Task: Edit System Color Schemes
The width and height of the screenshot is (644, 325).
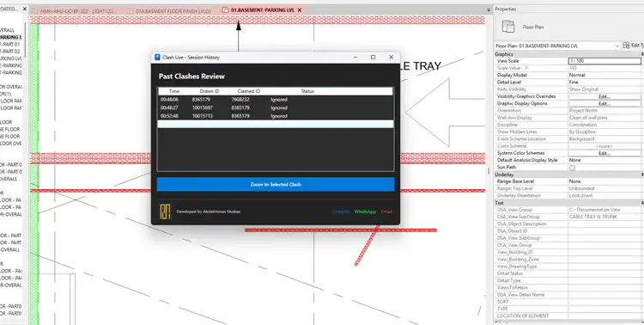Action: point(605,153)
